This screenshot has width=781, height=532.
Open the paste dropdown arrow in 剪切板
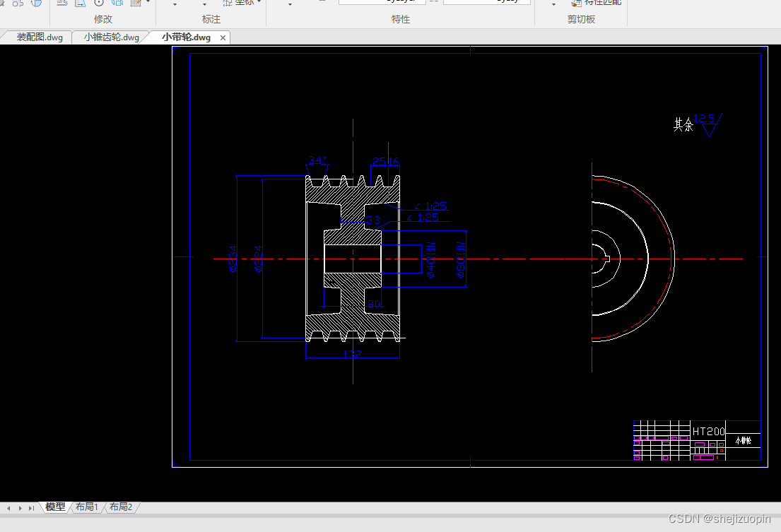pyautogui.click(x=554, y=4)
